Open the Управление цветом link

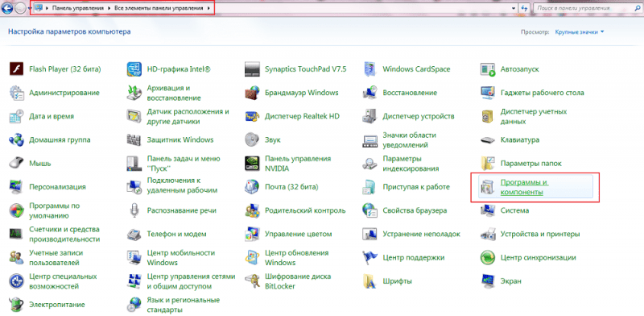298,234
